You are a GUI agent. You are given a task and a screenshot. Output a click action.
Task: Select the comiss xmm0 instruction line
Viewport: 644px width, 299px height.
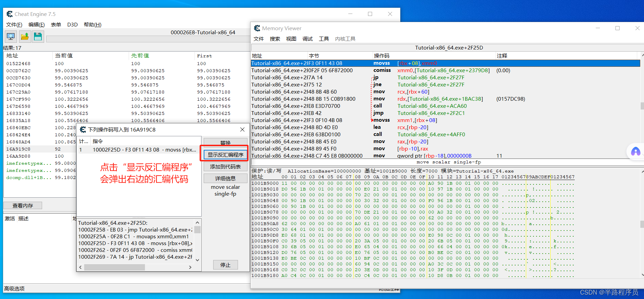point(445,70)
